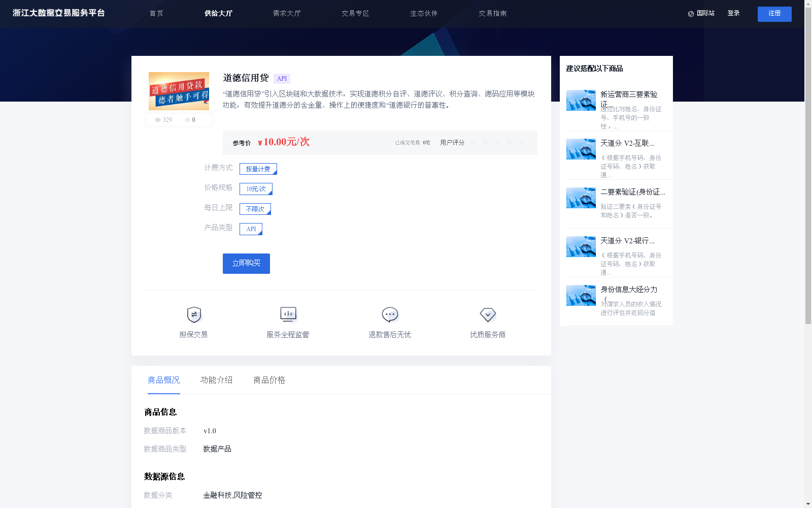Select the API product type option
Screen dimensions: 812x508
click(251, 229)
